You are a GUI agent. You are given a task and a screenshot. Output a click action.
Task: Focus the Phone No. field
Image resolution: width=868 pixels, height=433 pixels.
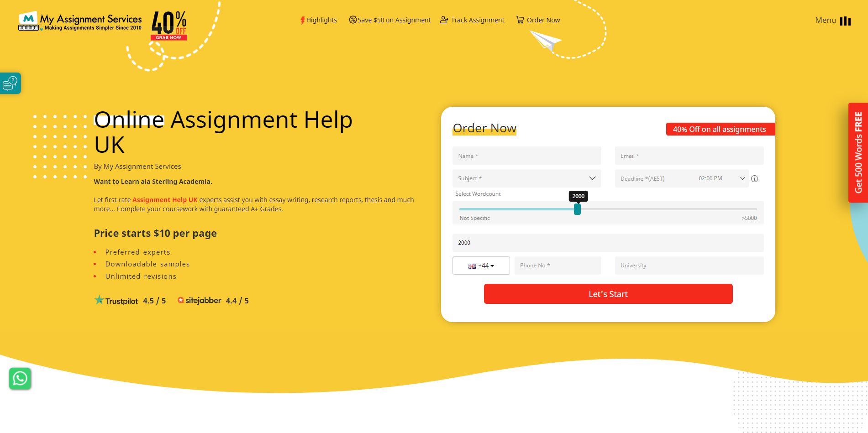tap(558, 266)
